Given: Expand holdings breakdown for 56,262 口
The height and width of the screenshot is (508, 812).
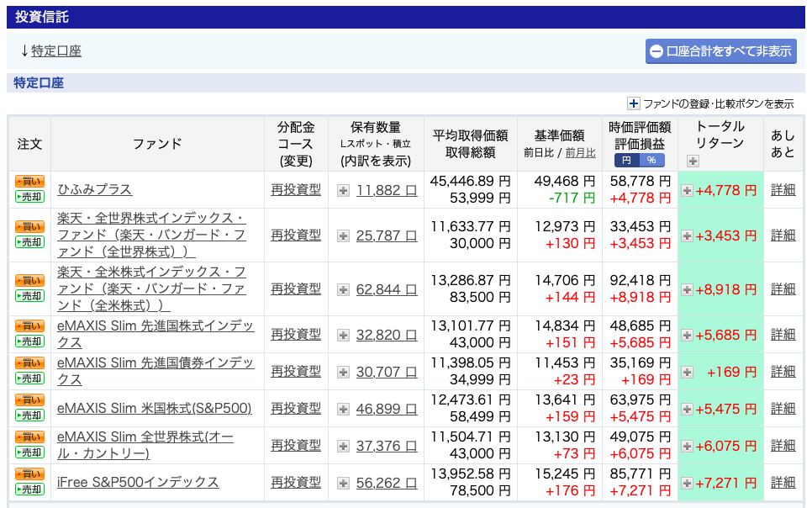Looking at the screenshot, I should (x=343, y=484).
